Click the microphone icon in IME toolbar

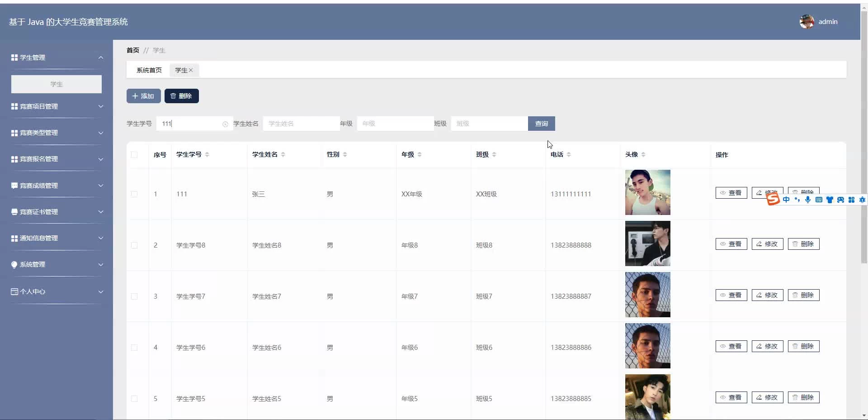click(807, 200)
